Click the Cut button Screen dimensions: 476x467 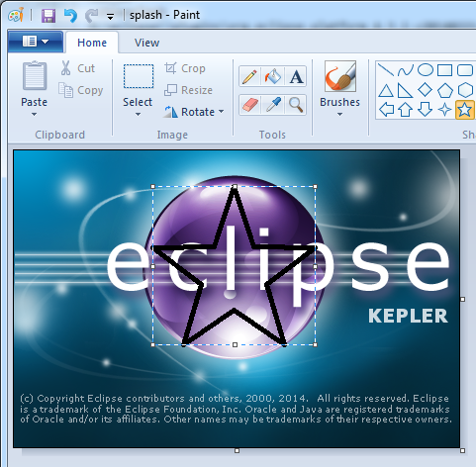click(78, 68)
